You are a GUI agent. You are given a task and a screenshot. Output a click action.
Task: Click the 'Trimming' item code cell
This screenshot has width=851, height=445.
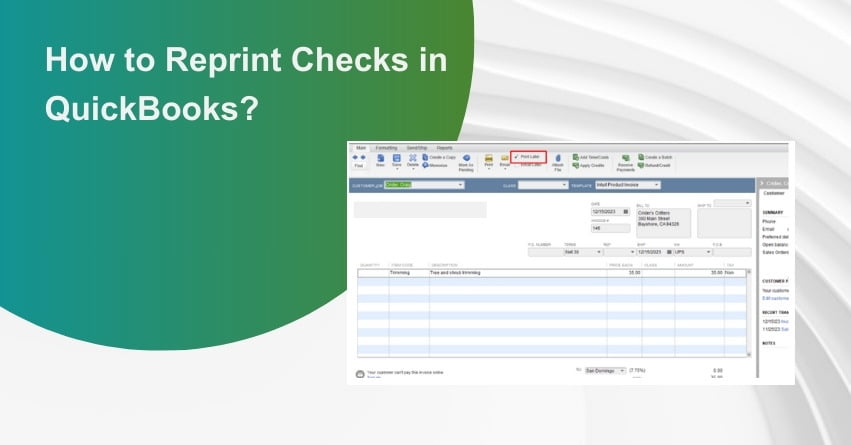click(409, 272)
